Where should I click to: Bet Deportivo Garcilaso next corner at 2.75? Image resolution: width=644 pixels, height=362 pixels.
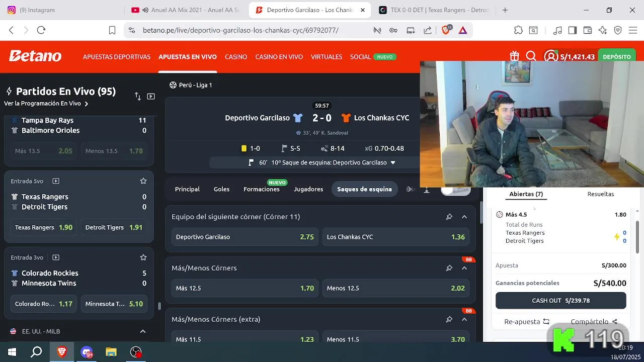pyautogui.click(x=245, y=237)
